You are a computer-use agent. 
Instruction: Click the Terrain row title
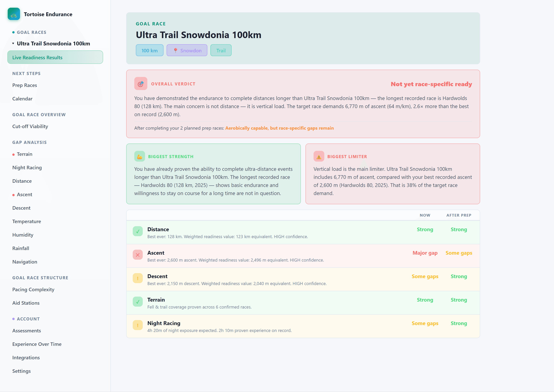[x=156, y=299]
